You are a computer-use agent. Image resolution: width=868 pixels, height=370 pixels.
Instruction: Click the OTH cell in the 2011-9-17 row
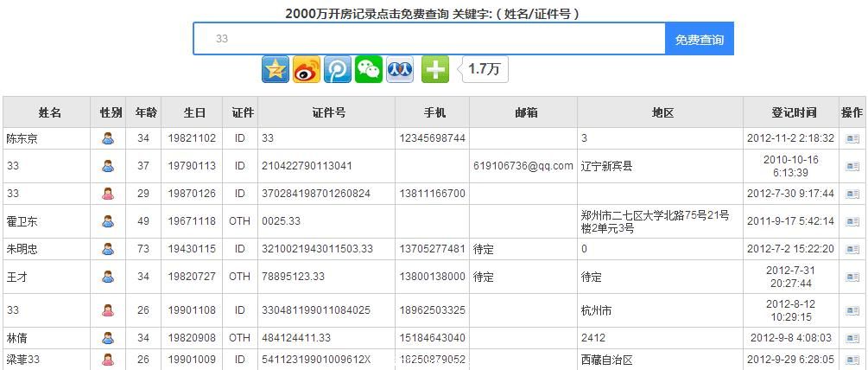tap(240, 221)
